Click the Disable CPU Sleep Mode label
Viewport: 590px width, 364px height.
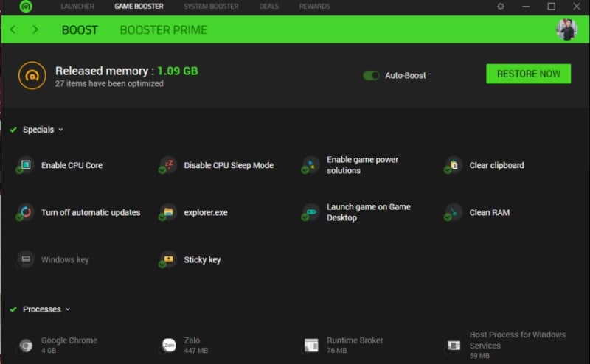229,165
